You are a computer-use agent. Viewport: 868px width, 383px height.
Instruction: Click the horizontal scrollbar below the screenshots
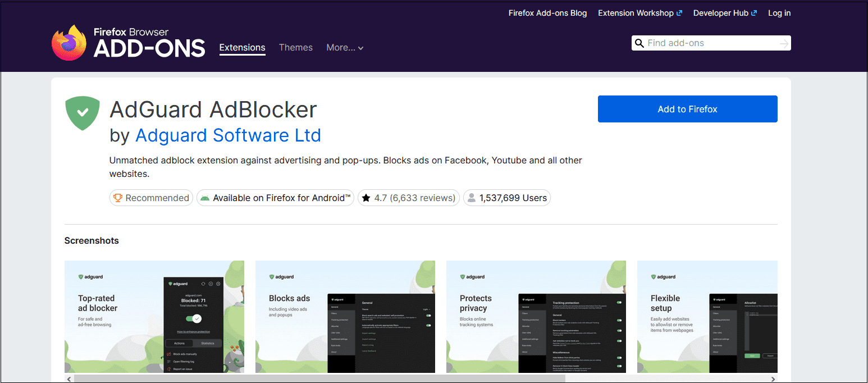320,379
